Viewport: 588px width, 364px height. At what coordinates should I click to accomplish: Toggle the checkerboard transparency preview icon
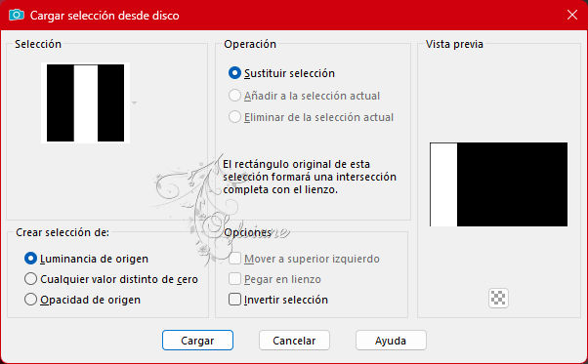click(x=498, y=298)
